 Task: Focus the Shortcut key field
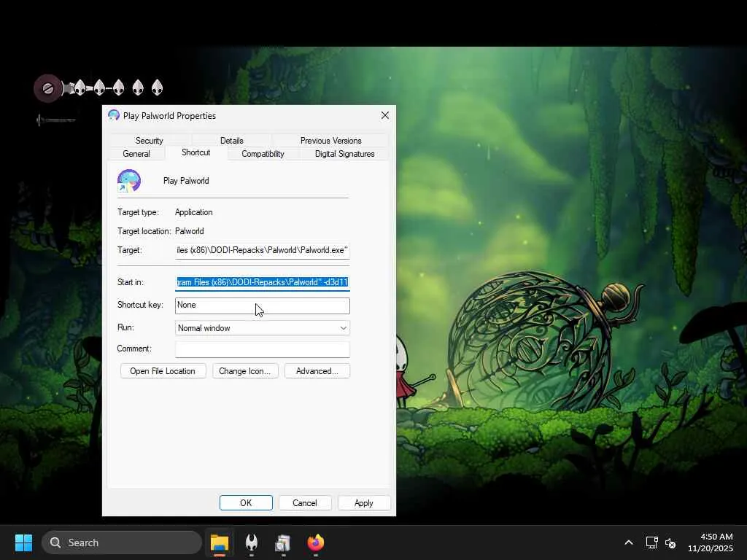click(x=262, y=306)
